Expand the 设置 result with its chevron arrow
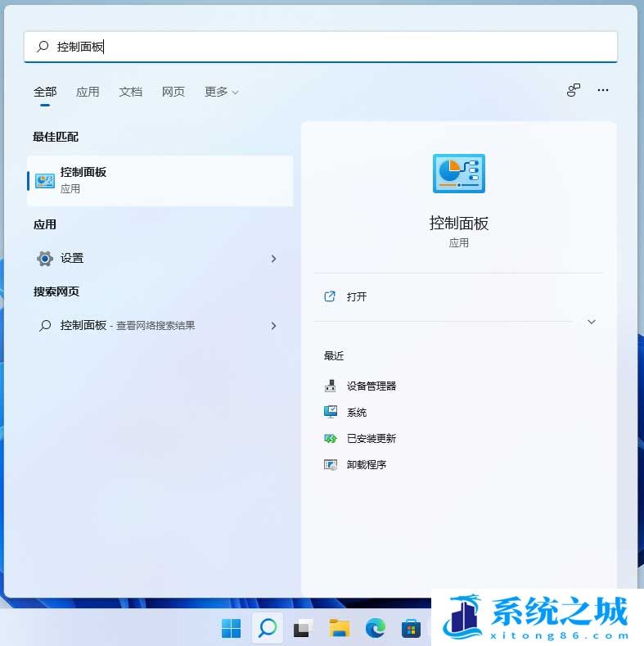Viewport: 644px width, 646px height. tap(273, 259)
